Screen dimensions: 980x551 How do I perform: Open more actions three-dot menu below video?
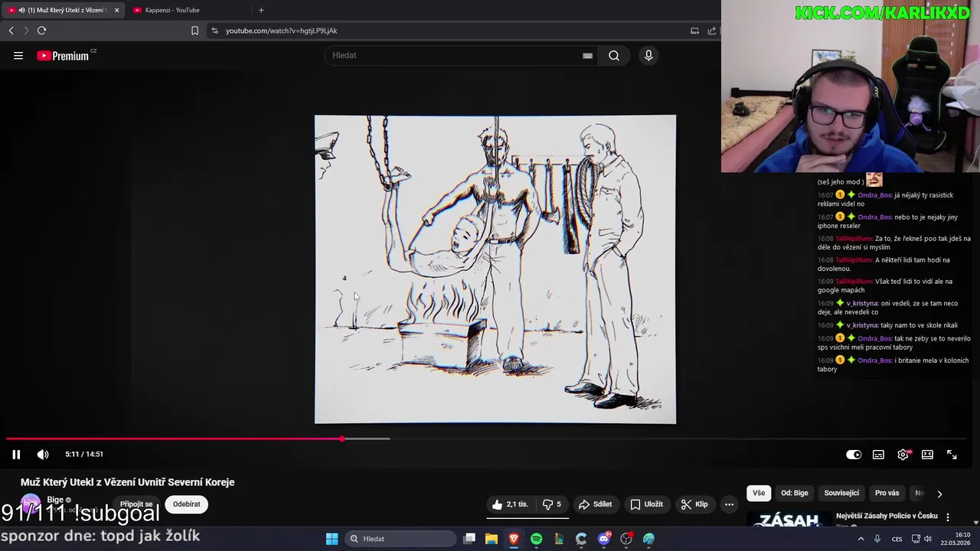[x=729, y=504]
